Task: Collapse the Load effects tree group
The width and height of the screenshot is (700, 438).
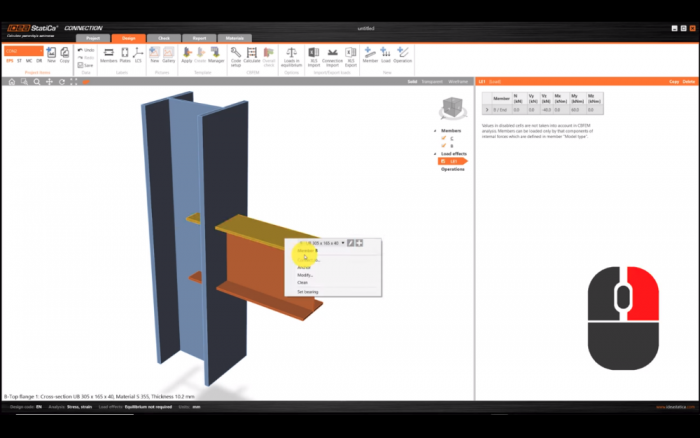Action: [x=435, y=154]
